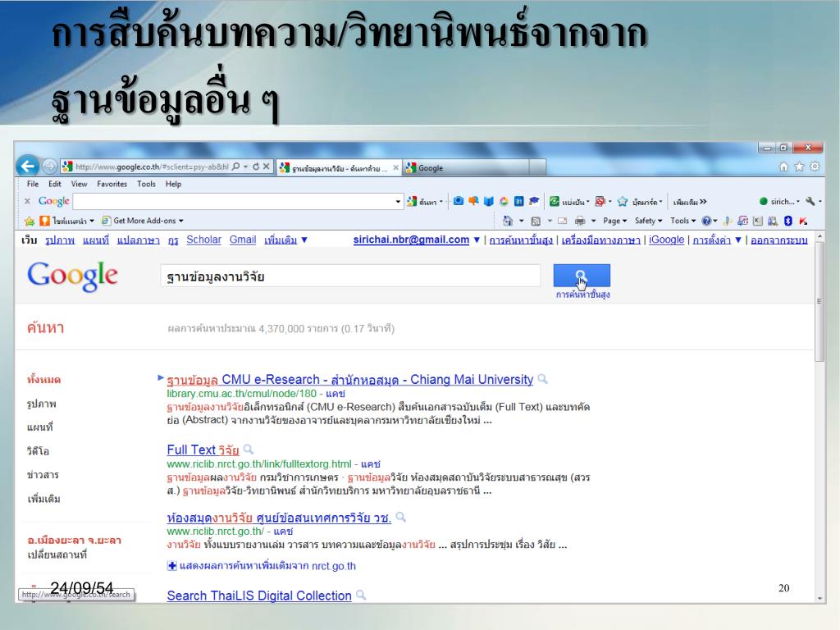This screenshot has height=630, width=840.
Task: Click the Stop loading X in address bar
Action: (x=266, y=167)
